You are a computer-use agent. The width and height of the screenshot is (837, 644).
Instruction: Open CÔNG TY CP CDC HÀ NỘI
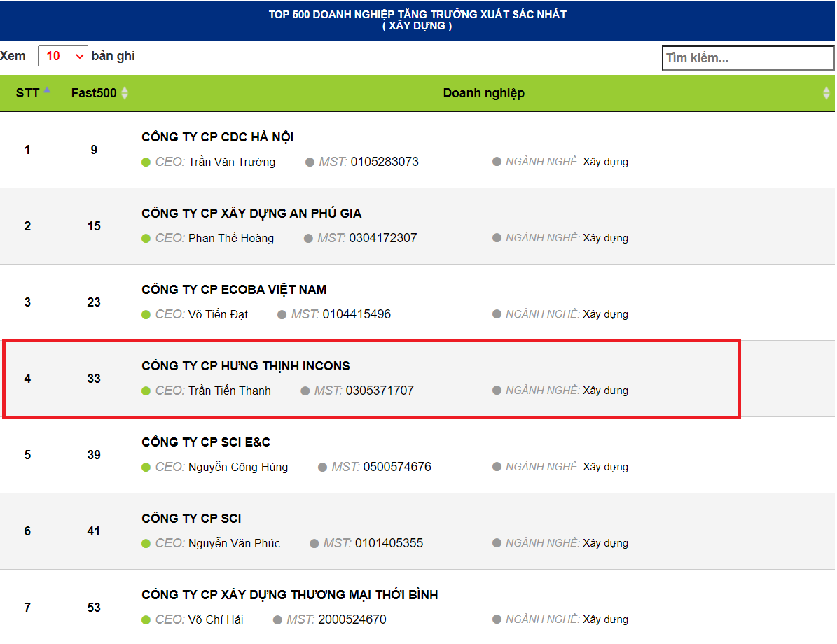coord(217,137)
